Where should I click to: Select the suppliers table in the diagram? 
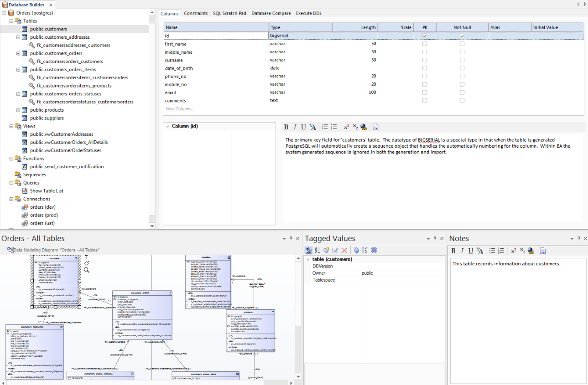(x=208, y=281)
